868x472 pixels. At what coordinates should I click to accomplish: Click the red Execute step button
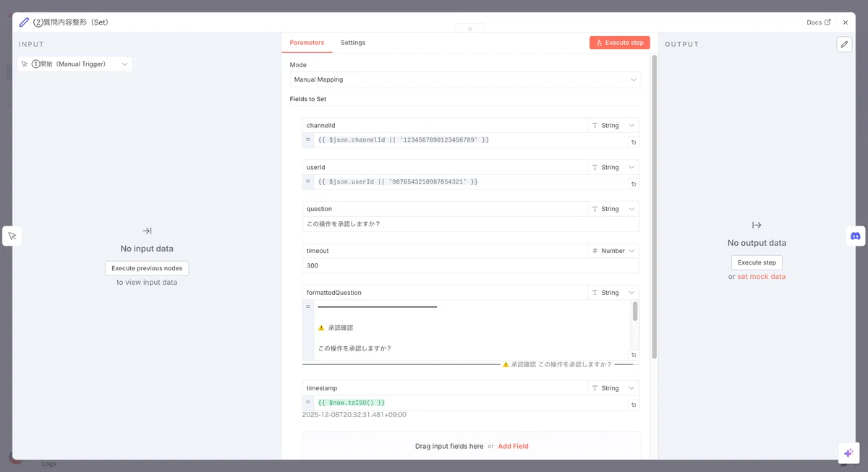[x=619, y=43]
